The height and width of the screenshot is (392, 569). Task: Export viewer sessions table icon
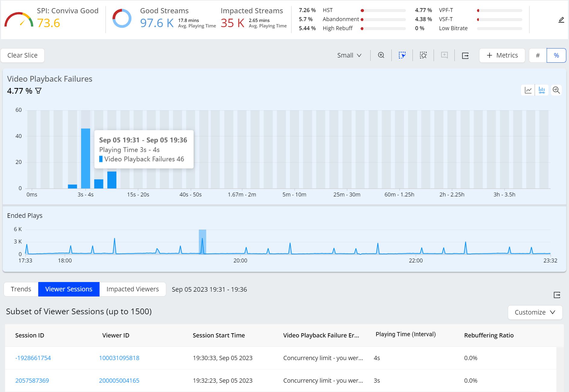click(557, 295)
